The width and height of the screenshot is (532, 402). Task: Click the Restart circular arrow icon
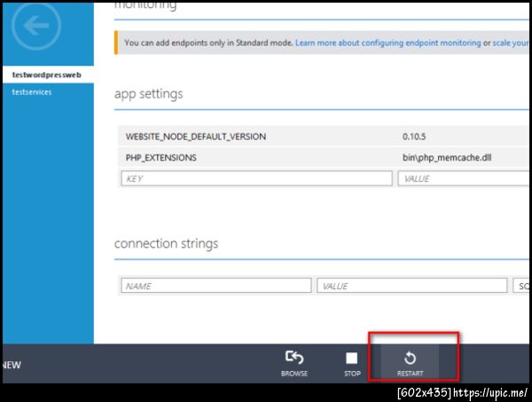pos(410,358)
